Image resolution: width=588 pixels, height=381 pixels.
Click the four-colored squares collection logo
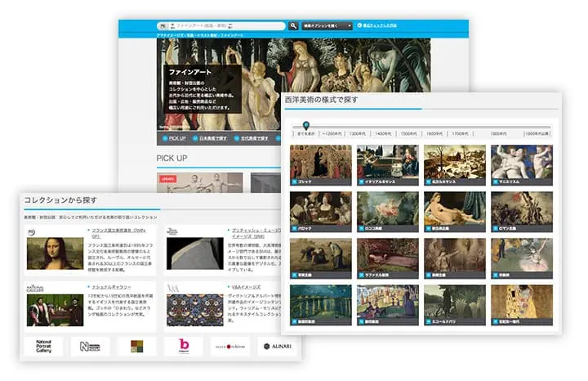(137, 346)
